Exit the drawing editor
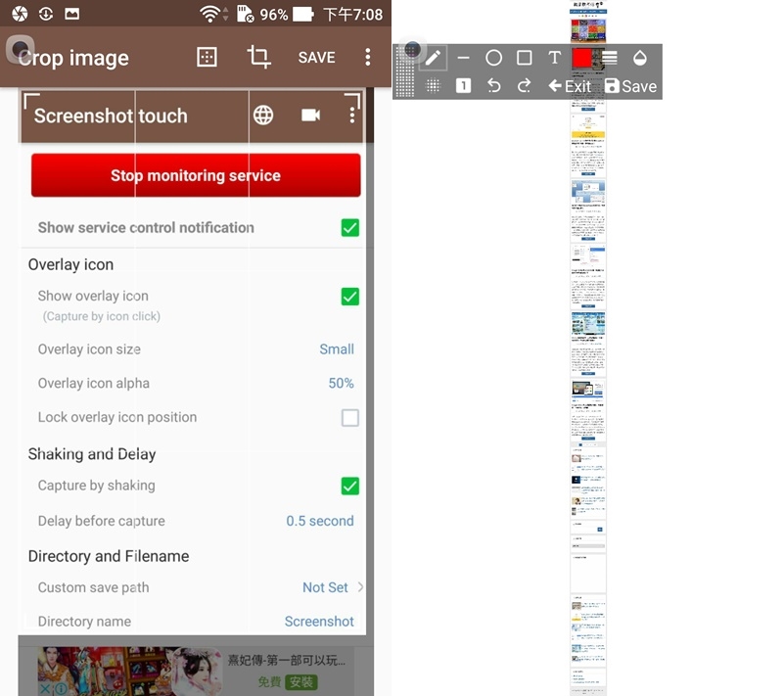Viewport: 784px width, 696px height. pyautogui.click(x=570, y=86)
